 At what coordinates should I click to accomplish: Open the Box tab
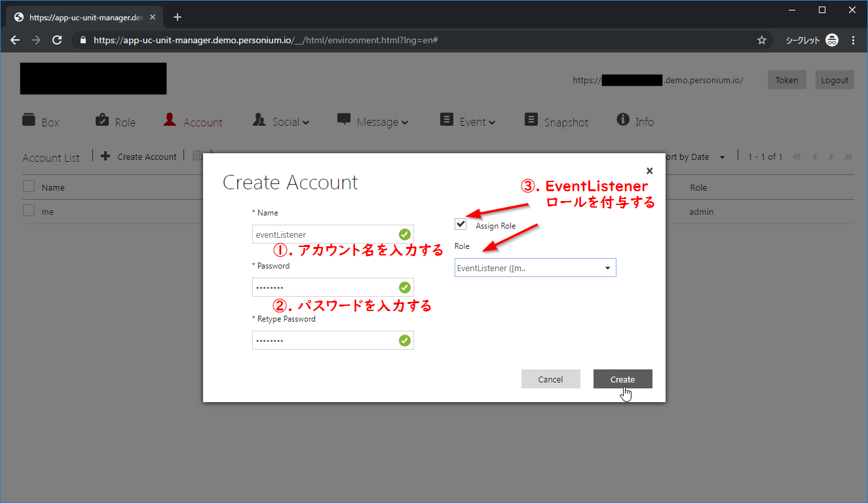(41, 122)
